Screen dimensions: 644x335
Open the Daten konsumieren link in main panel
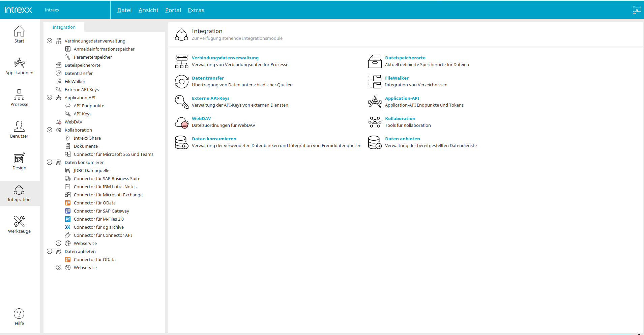[214, 139]
